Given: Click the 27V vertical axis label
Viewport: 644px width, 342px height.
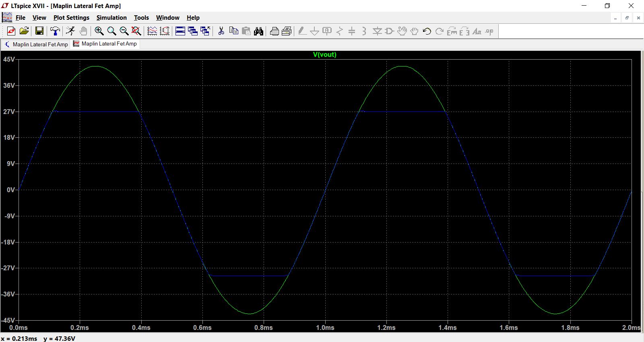Looking at the screenshot, I should (9, 112).
